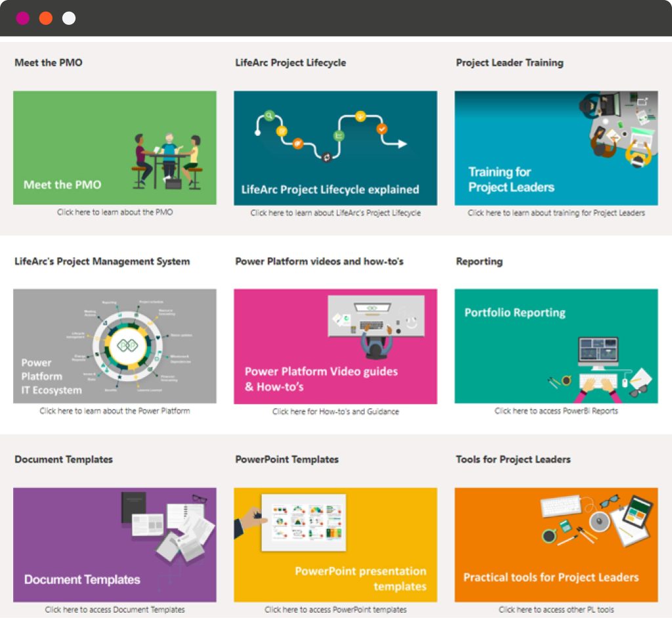Open Power Platform Video guides tile
672x618 pixels.
pyautogui.click(x=335, y=346)
